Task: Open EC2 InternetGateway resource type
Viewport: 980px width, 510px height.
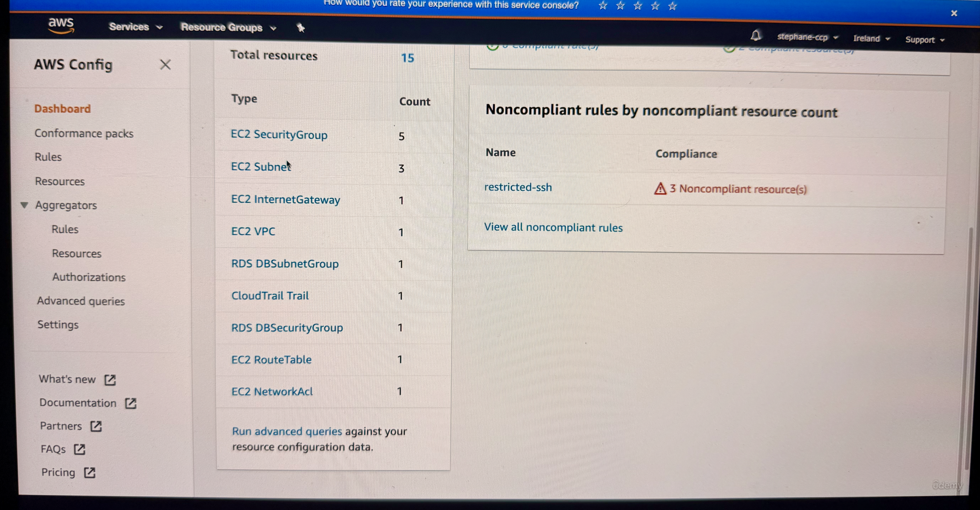Action: (x=285, y=200)
